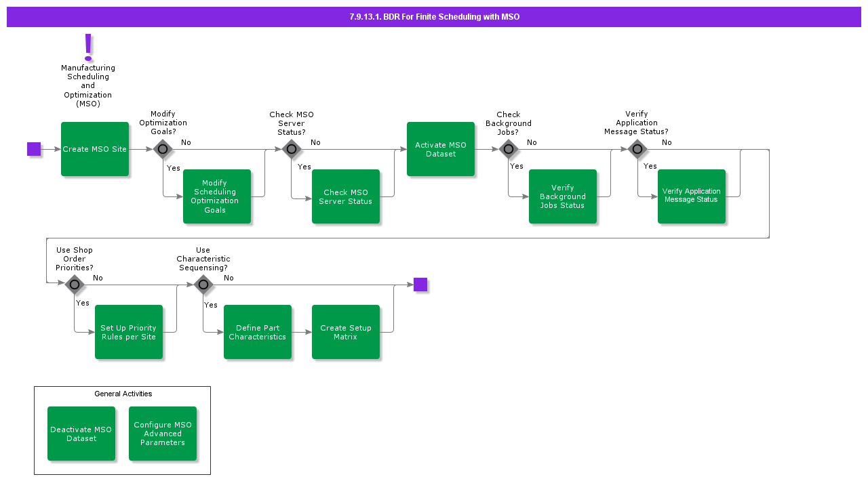Open the Deactivate MSO Dataset activity
The height and width of the screenshot is (481, 868).
click(81, 434)
